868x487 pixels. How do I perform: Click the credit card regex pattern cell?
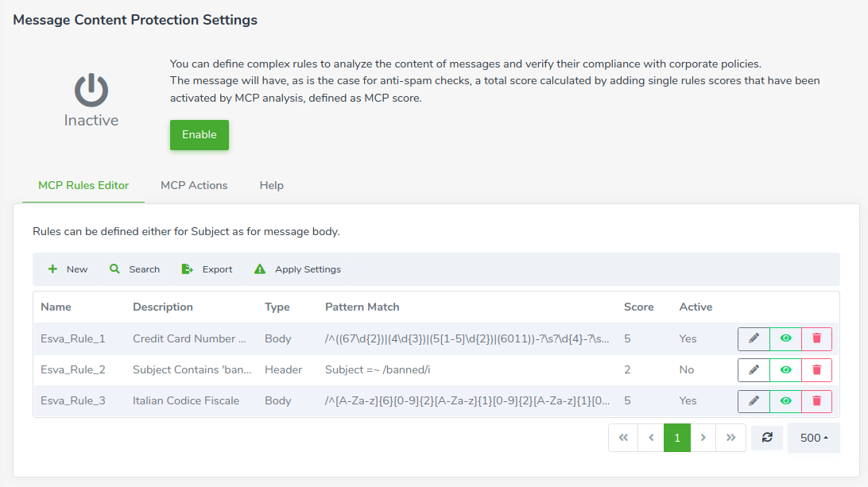pyautogui.click(x=467, y=338)
